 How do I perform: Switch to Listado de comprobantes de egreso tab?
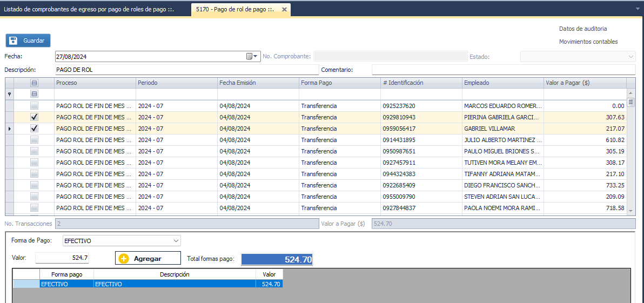(x=89, y=10)
